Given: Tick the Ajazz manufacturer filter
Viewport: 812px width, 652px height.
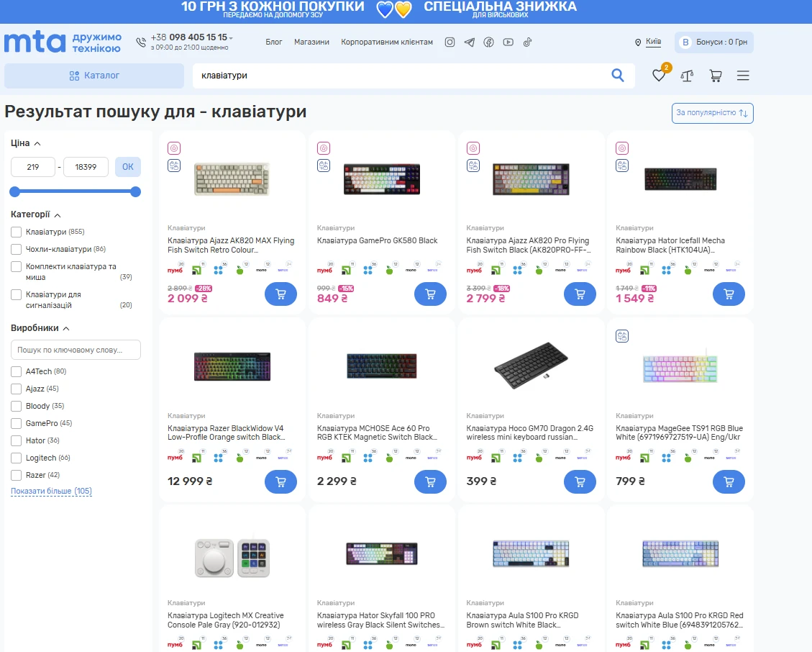Looking at the screenshot, I should (x=17, y=389).
